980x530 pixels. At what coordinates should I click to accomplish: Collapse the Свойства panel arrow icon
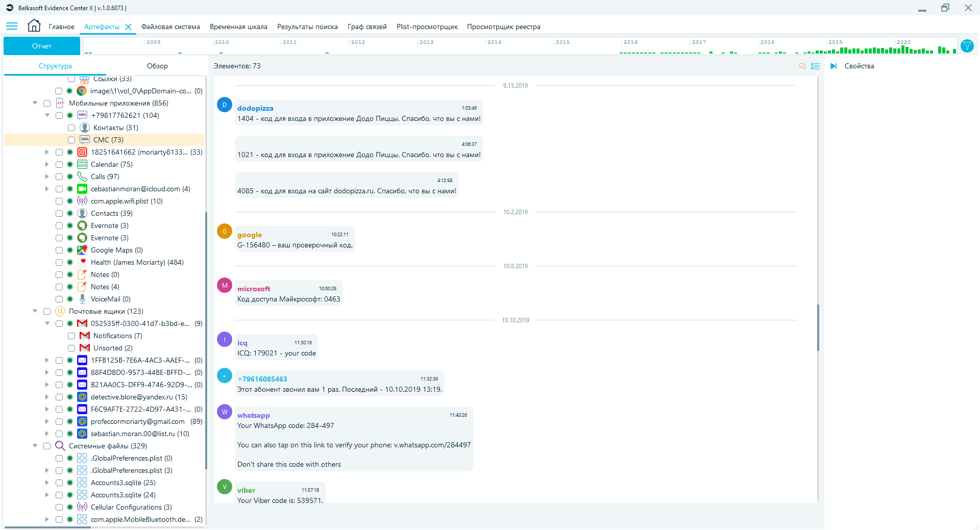pyautogui.click(x=834, y=66)
